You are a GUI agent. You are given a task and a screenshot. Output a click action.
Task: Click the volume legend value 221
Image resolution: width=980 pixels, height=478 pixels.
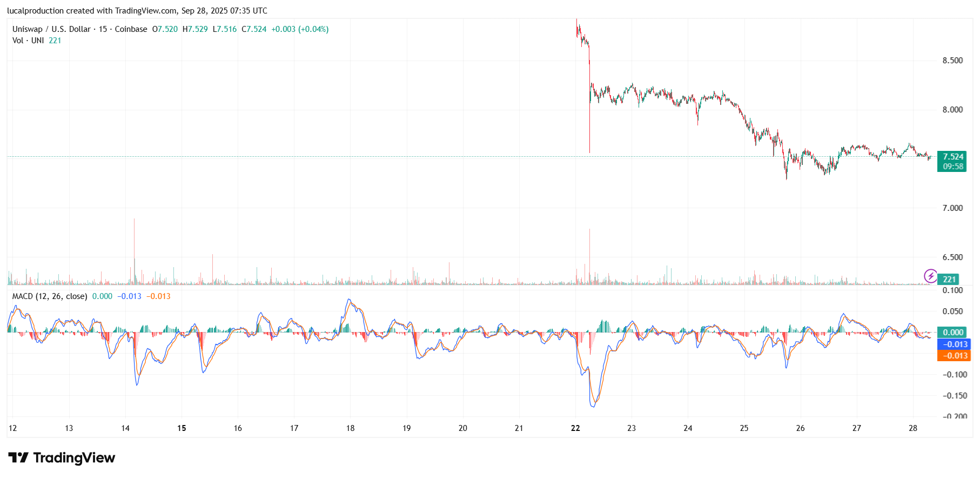55,41
